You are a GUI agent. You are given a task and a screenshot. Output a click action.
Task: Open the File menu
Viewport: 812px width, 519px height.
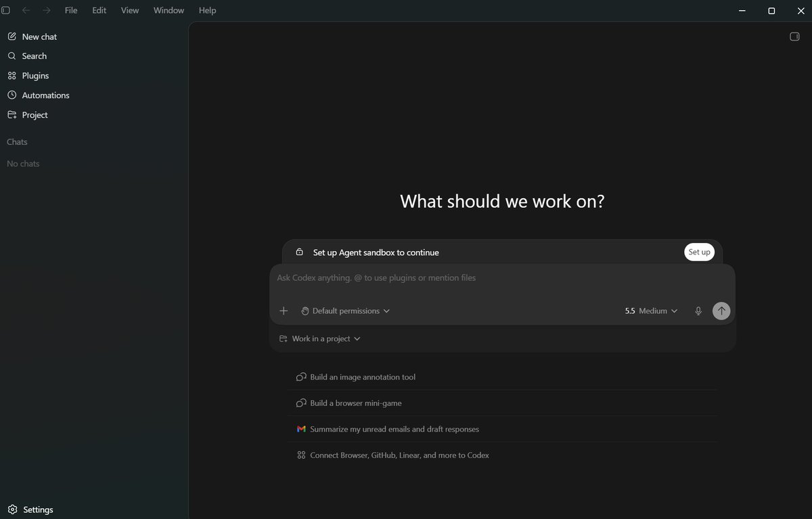(x=71, y=10)
